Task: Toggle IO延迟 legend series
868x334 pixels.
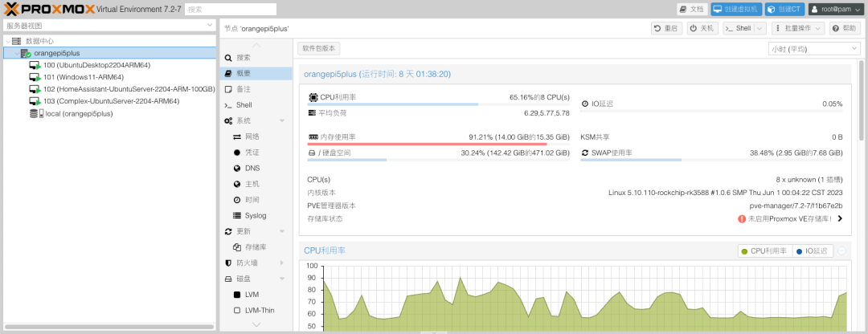Action: [813, 251]
